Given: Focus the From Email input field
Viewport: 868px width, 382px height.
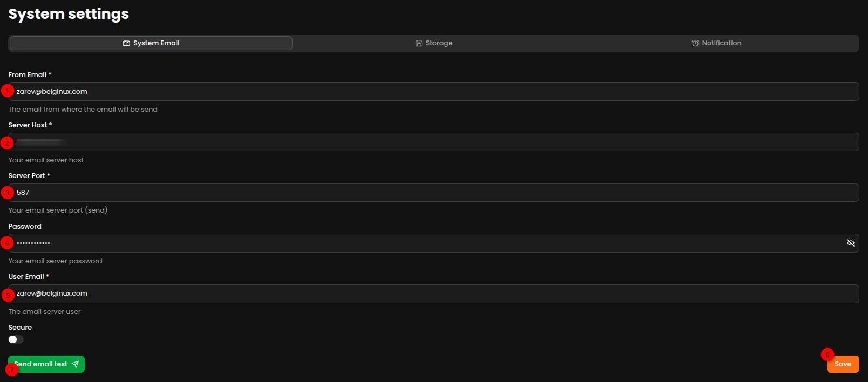Looking at the screenshot, I should click(433, 92).
